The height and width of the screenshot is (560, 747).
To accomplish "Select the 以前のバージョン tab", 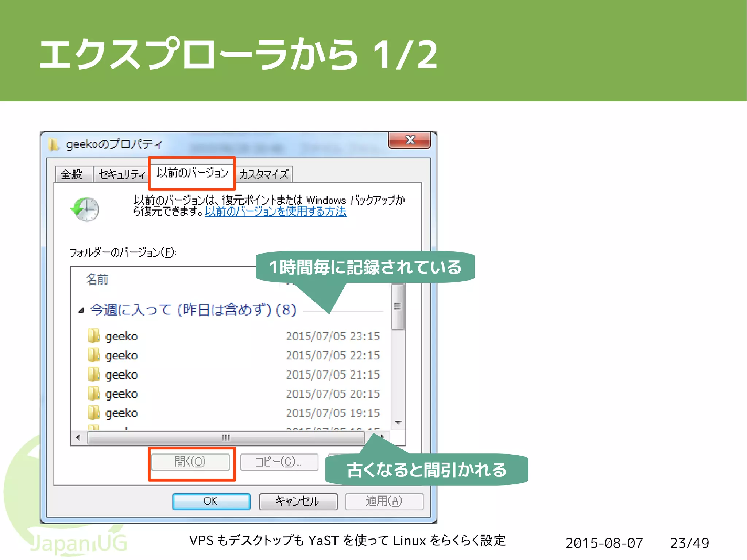I will tap(192, 173).
